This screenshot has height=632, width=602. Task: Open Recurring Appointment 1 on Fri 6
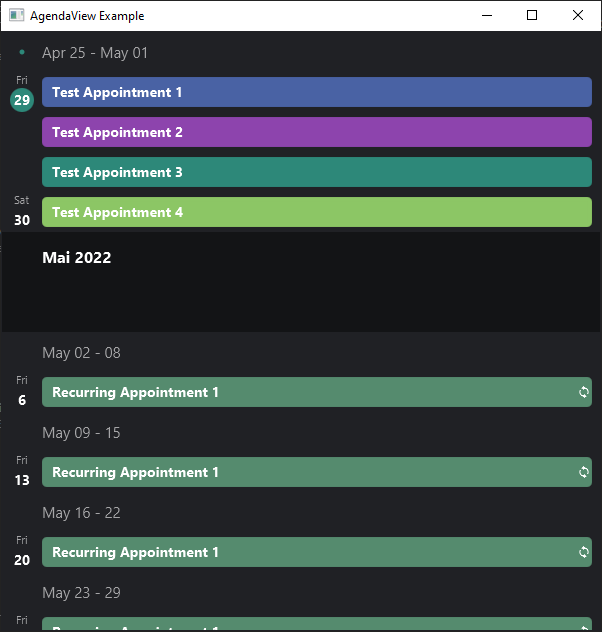(300, 392)
